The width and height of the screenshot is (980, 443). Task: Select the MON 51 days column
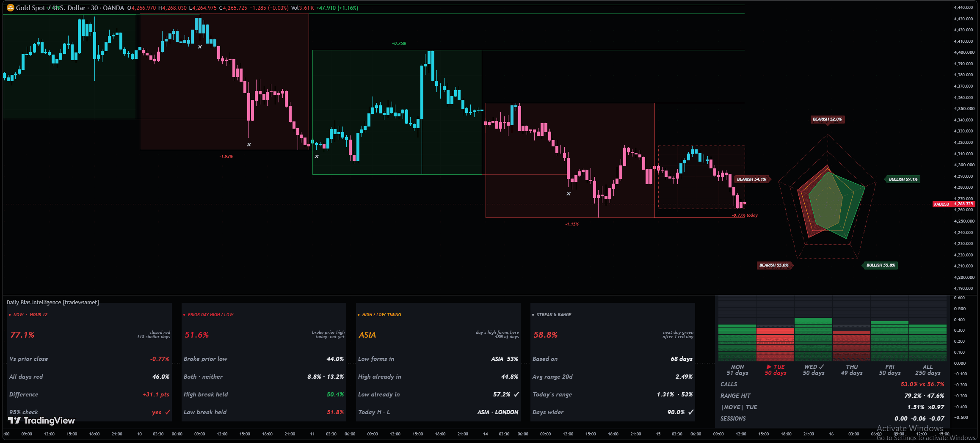(x=737, y=370)
